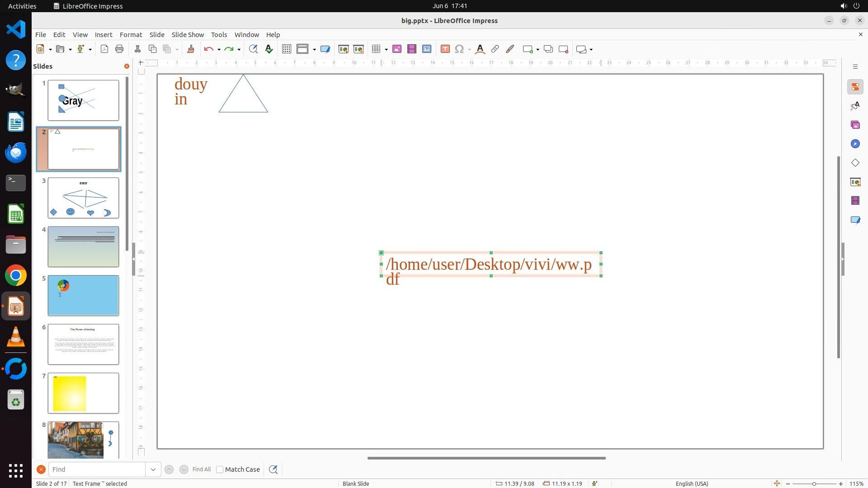Close the Slides panel
Image resolution: width=868 pixels, height=488 pixels.
127,66
